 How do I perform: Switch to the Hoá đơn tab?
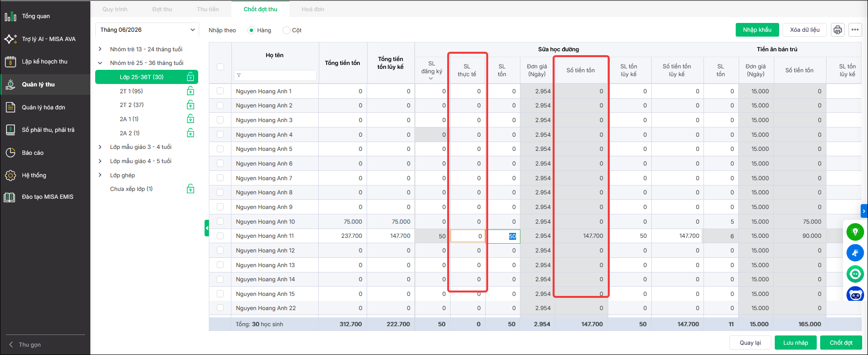(313, 9)
